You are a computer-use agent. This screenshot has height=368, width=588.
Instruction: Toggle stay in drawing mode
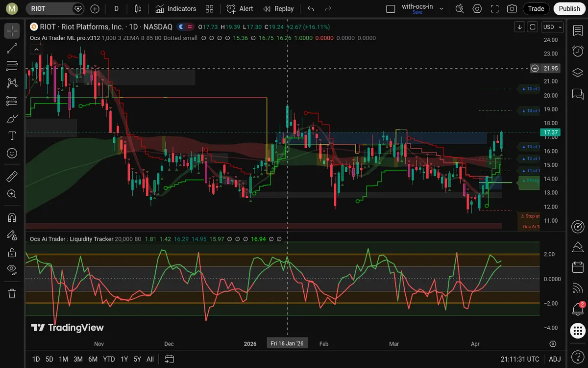[12, 236]
